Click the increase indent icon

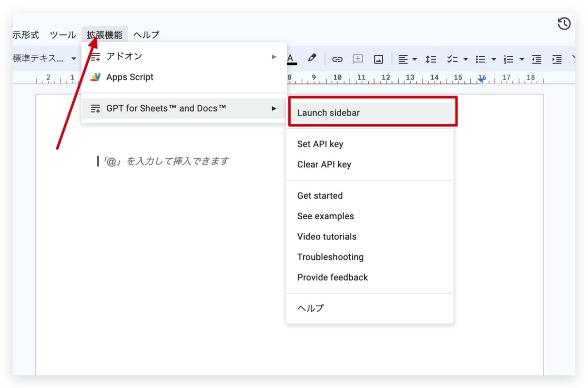557,59
